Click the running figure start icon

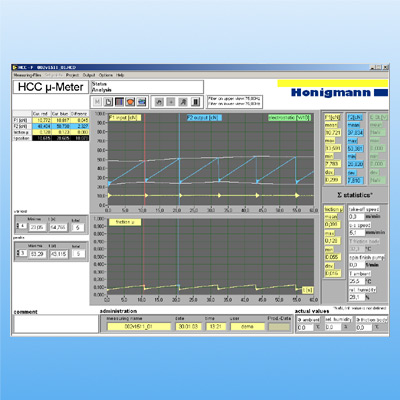(183, 102)
